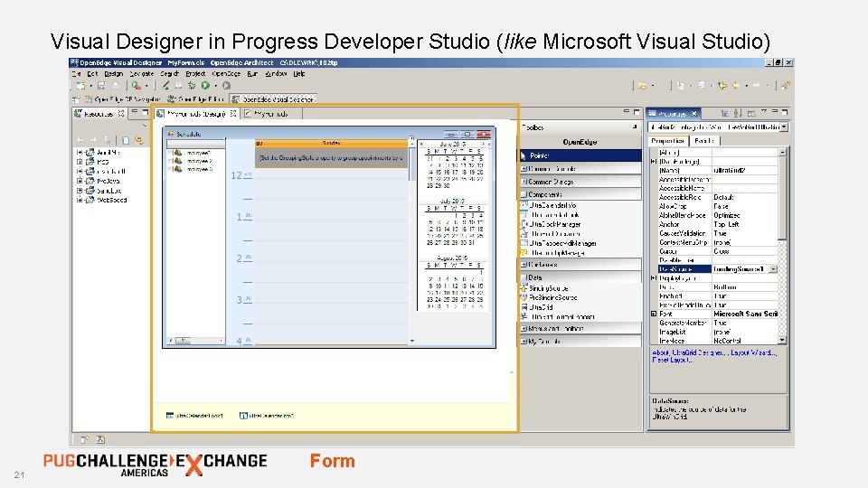Select the Pointer tool in Toolbox
This screenshot has height=488, width=868.
point(580,156)
